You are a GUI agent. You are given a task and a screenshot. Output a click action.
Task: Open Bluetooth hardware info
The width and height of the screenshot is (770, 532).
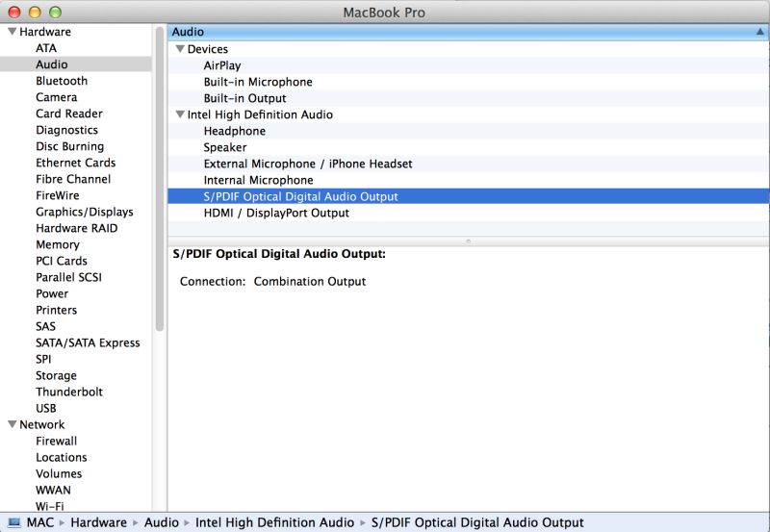click(x=62, y=81)
